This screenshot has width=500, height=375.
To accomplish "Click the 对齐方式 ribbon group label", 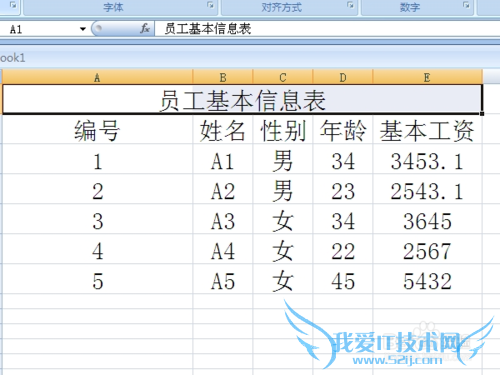I will click(x=282, y=7).
